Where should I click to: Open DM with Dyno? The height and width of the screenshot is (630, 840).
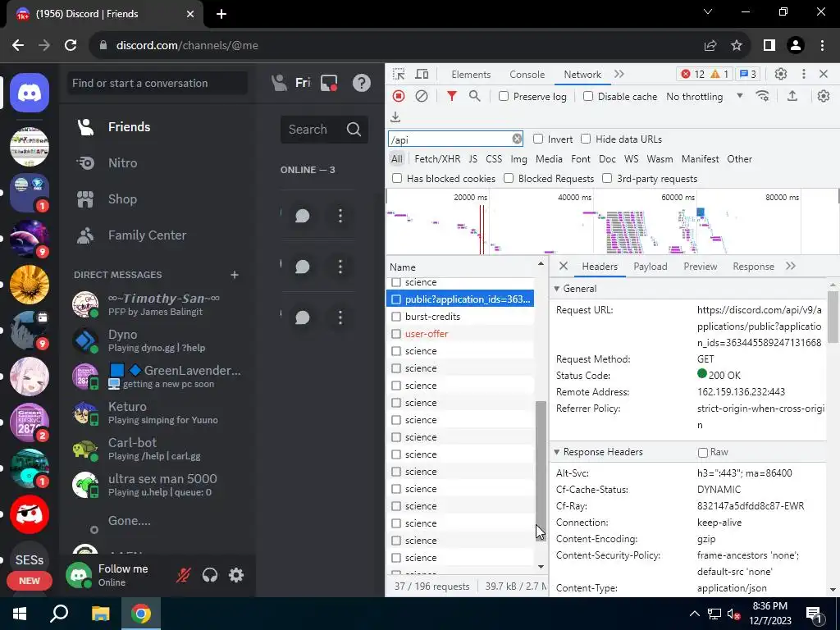(x=159, y=340)
